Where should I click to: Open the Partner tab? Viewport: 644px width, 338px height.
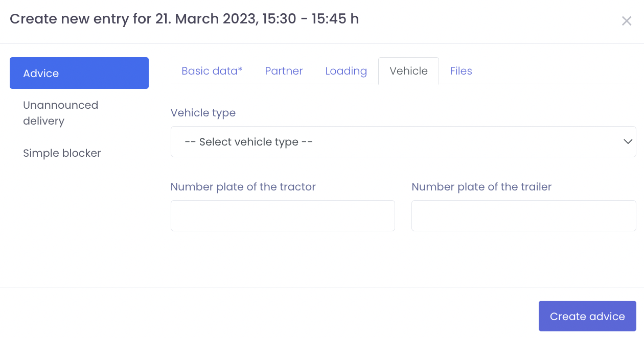point(284,71)
